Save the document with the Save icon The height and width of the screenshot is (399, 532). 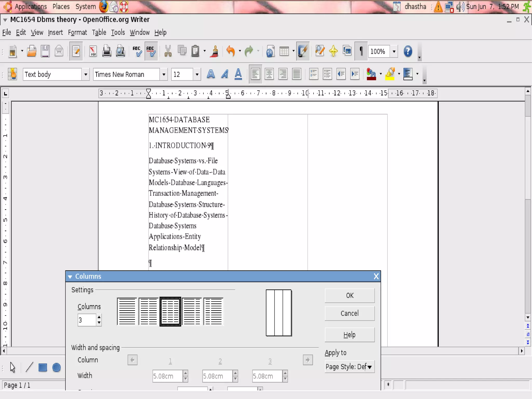pos(45,51)
